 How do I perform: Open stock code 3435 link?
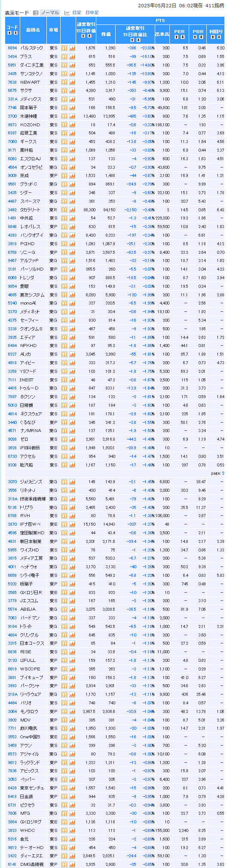[12, 73]
